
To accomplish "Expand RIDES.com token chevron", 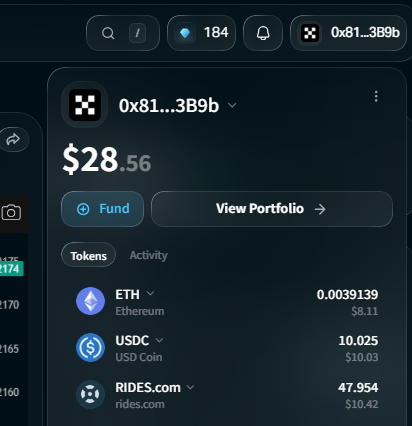I will point(190,387).
